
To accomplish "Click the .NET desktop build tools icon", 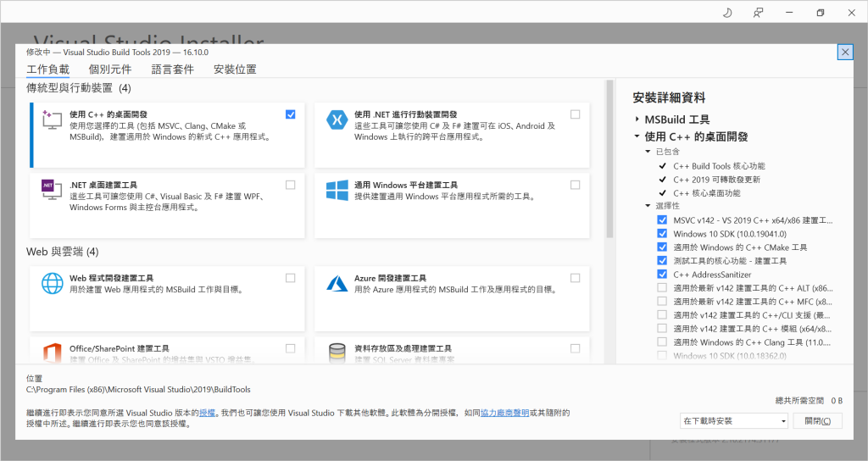I will click(52, 190).
